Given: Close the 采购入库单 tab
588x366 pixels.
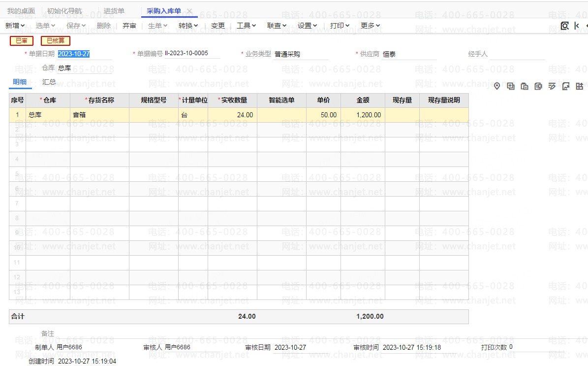Looking at the screenshot, I should pos(189,11).
